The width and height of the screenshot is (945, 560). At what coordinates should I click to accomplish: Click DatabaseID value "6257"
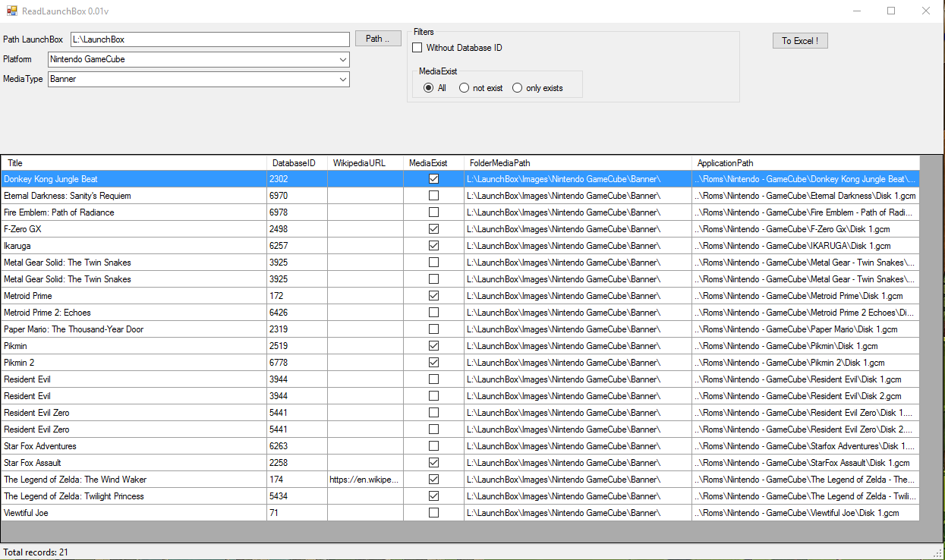pos(298,246)
